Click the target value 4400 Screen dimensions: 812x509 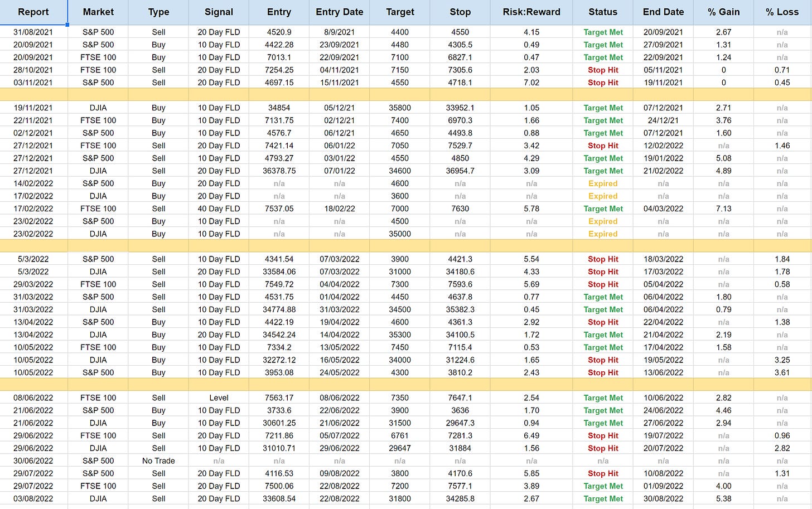(x=400, y=32)
